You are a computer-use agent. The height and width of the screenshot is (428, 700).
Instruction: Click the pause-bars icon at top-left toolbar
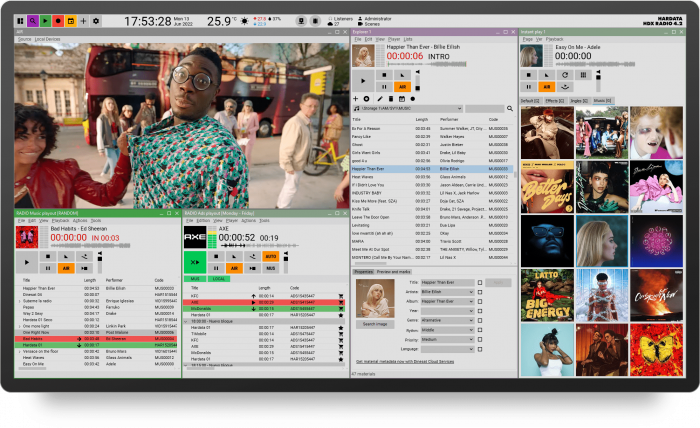[x=20, y=21]
